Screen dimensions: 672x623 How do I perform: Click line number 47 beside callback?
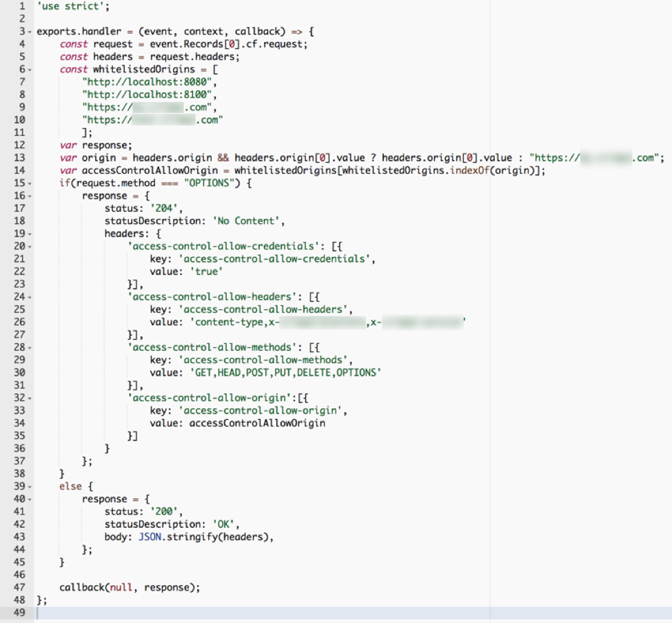point(21,586)
